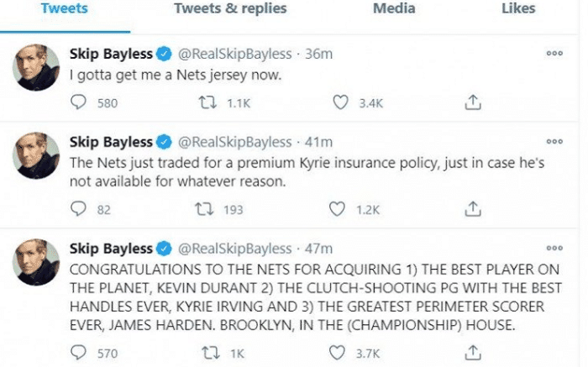Share the Nets jersey tweet
This screenshot has width=588, height=367.
473,102
